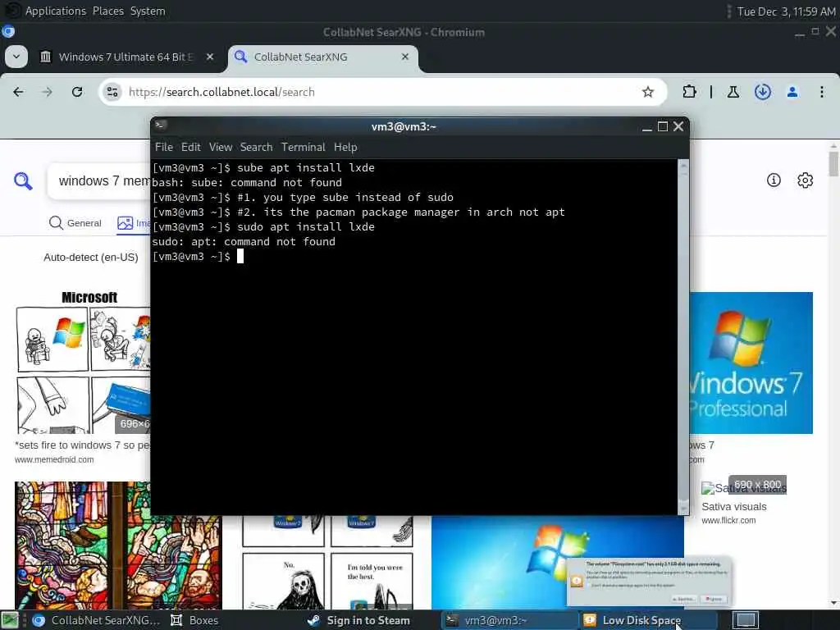The image size is (840, 630).
Task: Open the terminal File menu
Action: pos(164,148)
